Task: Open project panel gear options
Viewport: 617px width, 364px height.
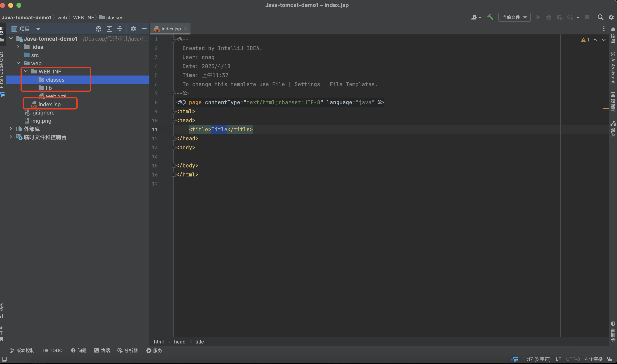Action: [x=133, y=29]
